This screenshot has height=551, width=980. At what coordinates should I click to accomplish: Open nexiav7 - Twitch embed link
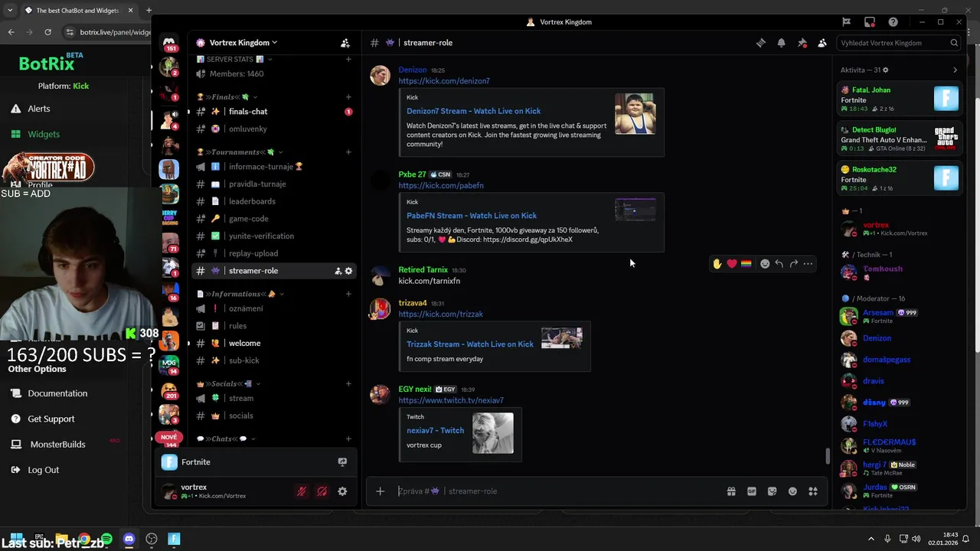pos(436,431)
